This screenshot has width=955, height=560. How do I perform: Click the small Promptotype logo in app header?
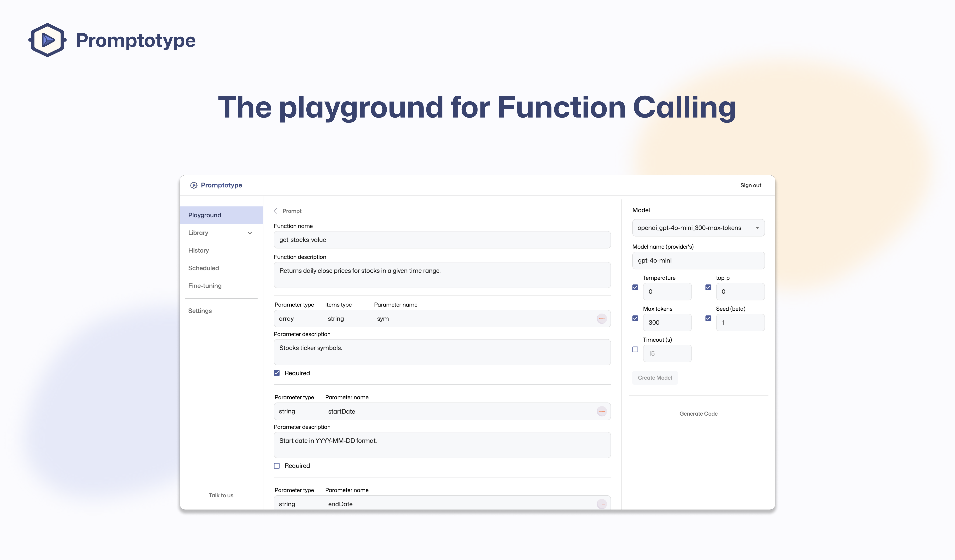(194, 185)
